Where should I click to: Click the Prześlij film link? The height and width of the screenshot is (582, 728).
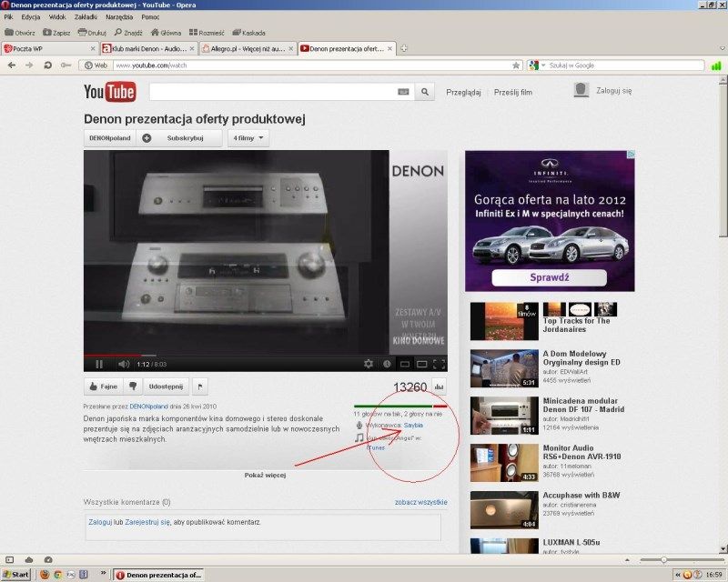click(x=513, y=93)
